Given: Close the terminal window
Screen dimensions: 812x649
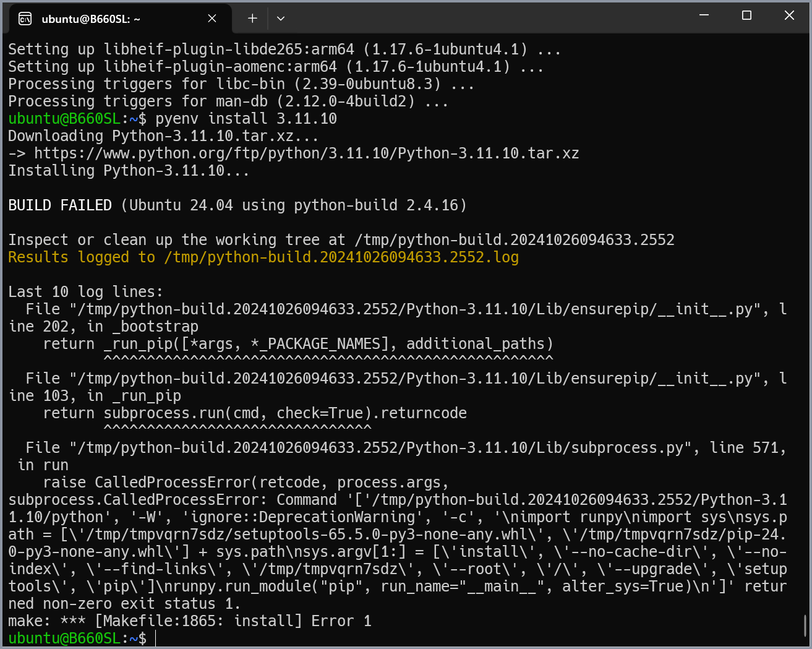Looking at the screenshot, I should pos(789,15).
